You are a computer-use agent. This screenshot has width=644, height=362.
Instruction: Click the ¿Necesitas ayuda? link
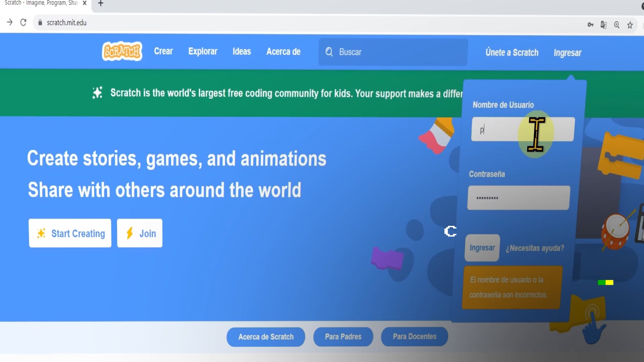pos(535,248)
